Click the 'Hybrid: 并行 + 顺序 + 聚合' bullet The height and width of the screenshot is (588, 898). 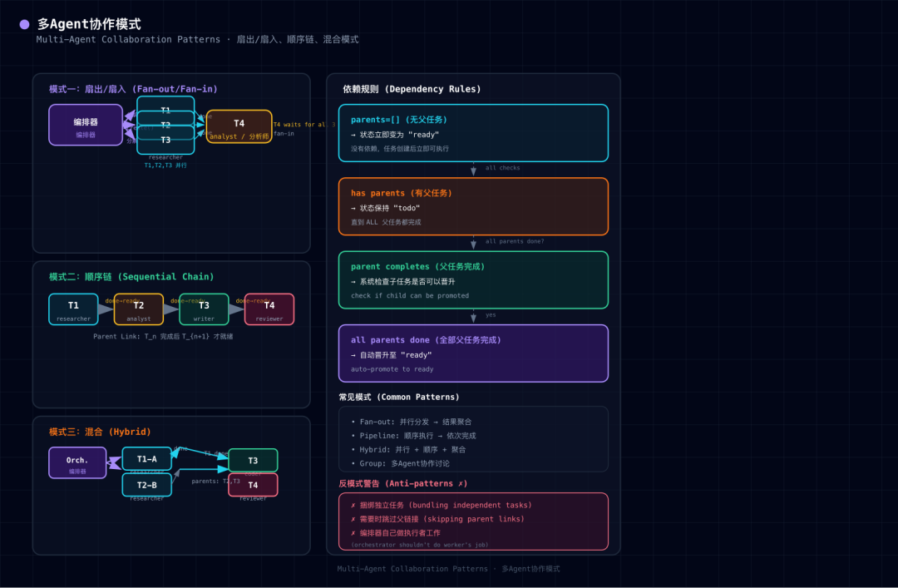pyautogui.click(x=409, y=449)
